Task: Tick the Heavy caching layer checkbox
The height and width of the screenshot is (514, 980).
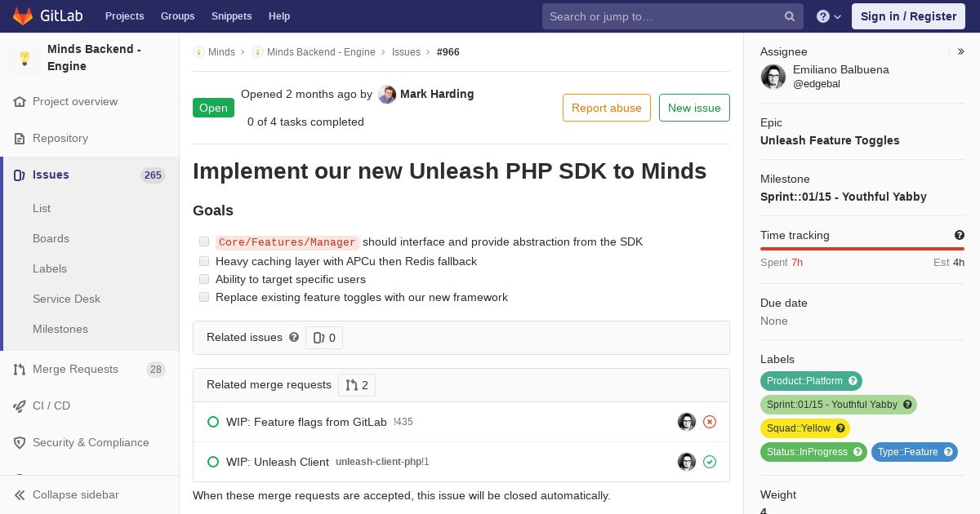Action: (204, 261)
